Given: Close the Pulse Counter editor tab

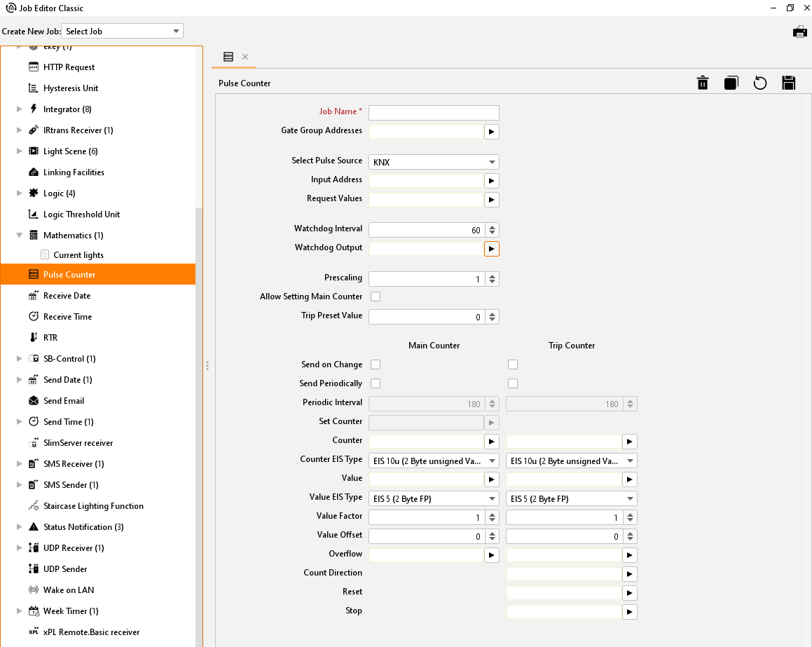Looking at the screenshot, I should (245, 57).
